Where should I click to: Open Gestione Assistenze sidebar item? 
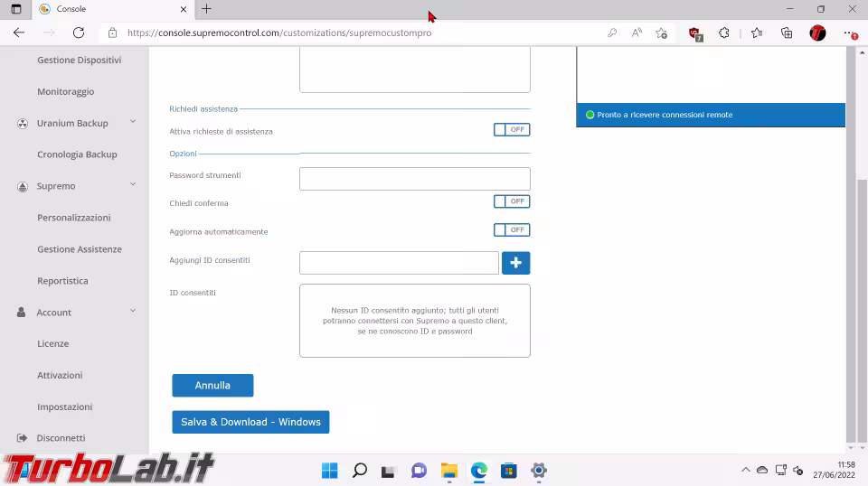pos(80,248)
